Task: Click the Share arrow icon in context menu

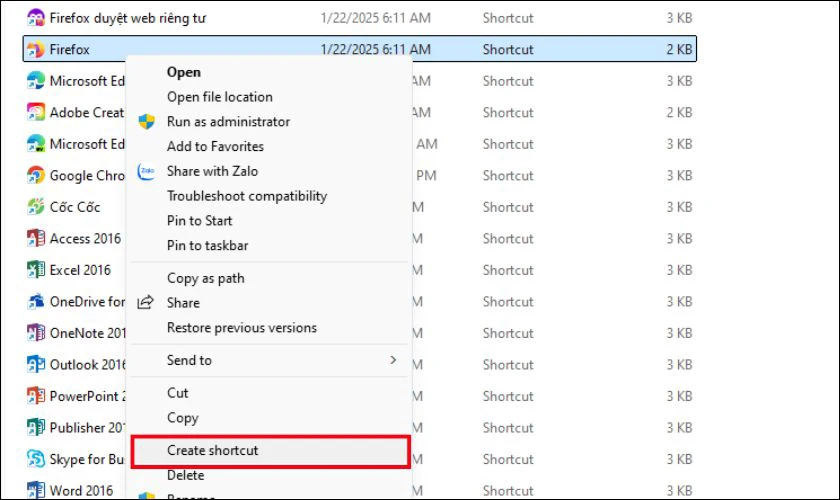Action: [x=146, y=303]
